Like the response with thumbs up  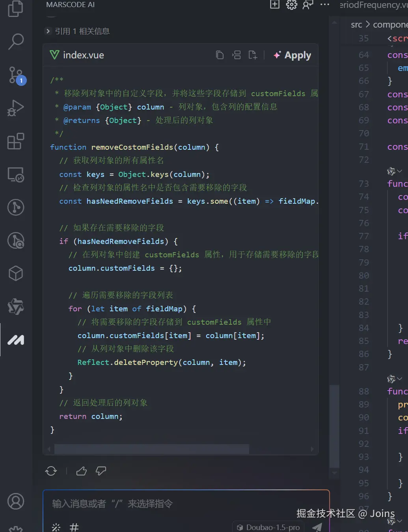[82, 471]
